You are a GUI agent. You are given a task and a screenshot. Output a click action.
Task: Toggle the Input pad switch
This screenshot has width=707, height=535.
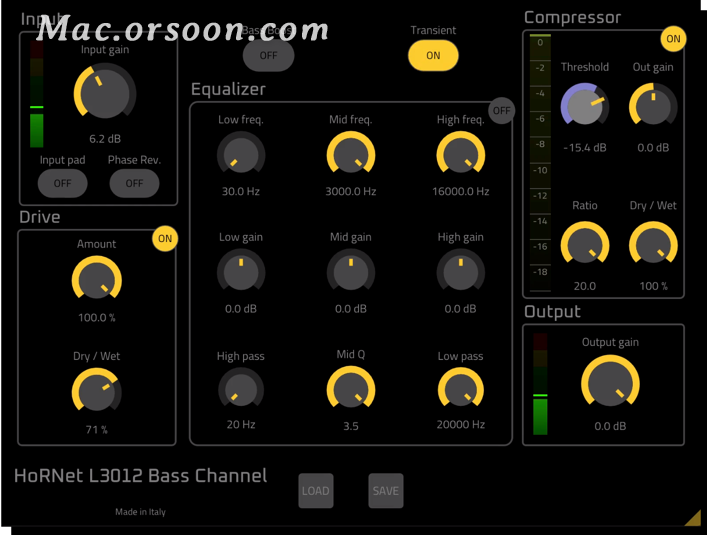[62, 183]
